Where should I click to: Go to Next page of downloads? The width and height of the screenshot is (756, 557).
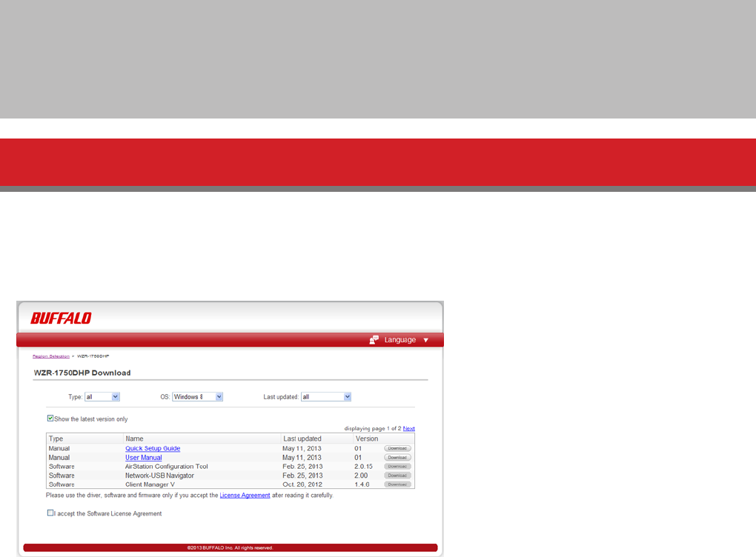click(x=409, y=428)
